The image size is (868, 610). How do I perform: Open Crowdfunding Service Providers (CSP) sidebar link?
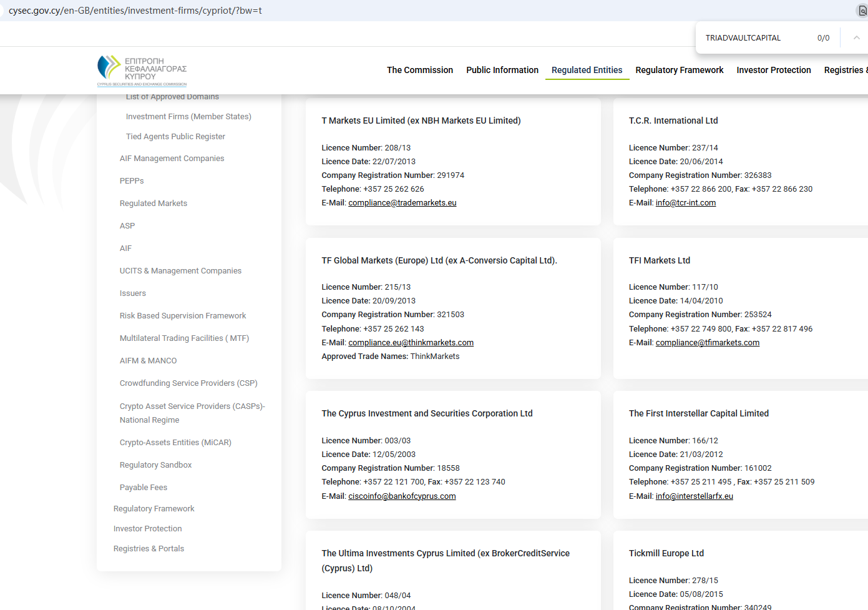pos(188,383)
